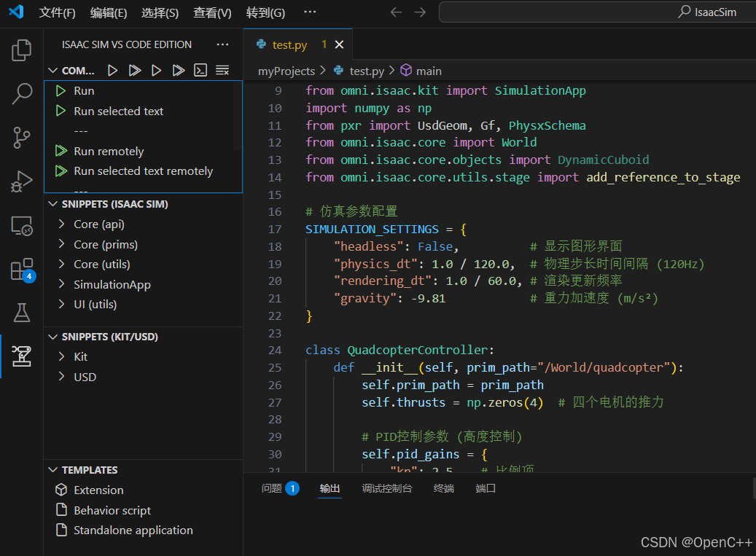Open Run and Debug view
This screenshot has width=756, height=556.
click(21, 181)
